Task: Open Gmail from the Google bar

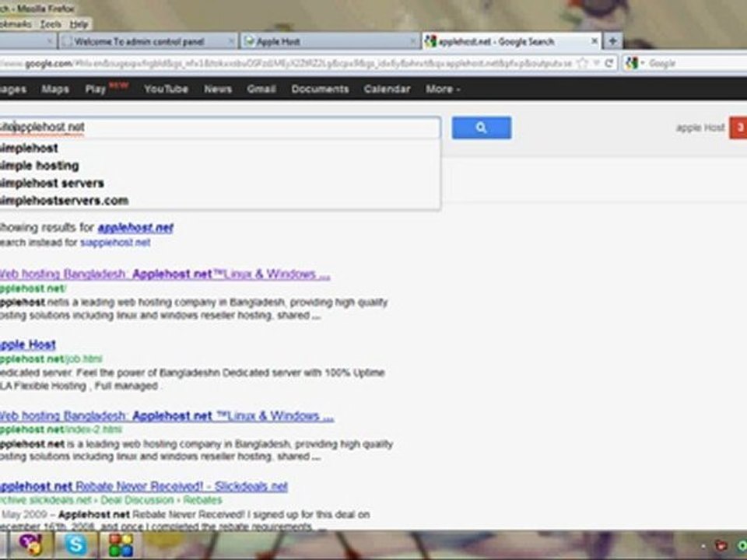Action: (x=261, y=89)
